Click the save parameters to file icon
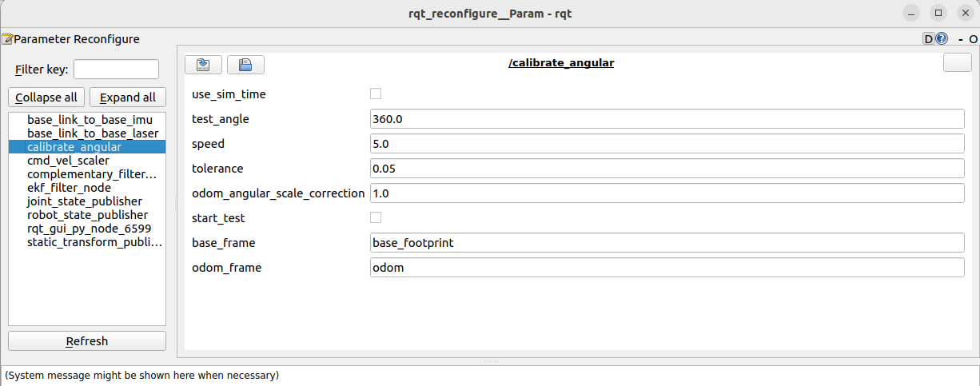The width and height of the screenshot is (980, 386). coord(245,65)
